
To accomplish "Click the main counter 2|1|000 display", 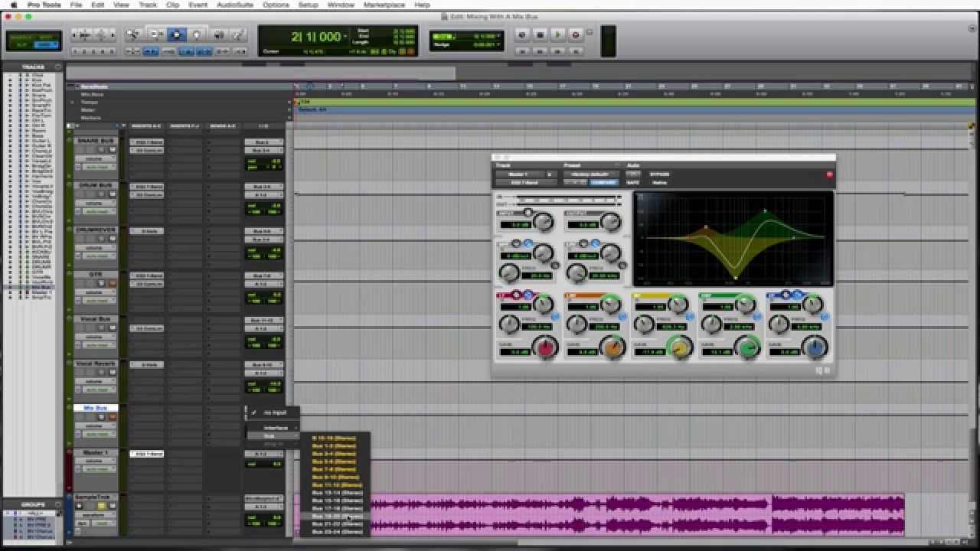I will [x=315, y=37].
